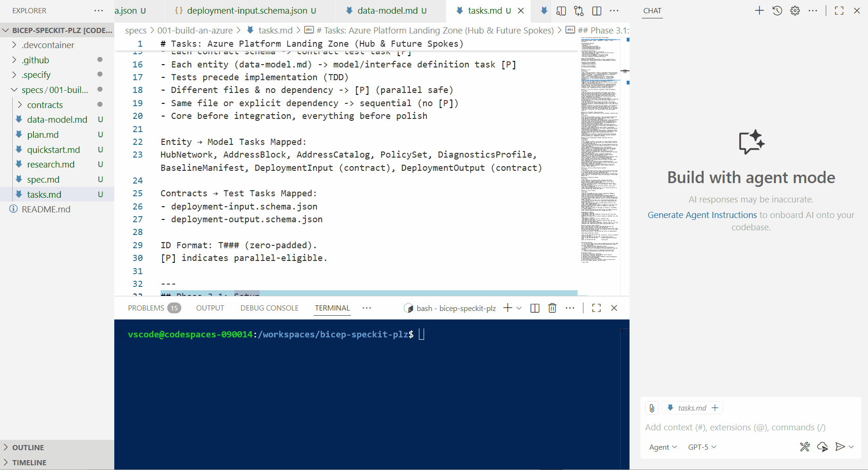Toggle maximized terminal panel size
The width and height of the screenshot is (868, 470).
tap(596, 308)
